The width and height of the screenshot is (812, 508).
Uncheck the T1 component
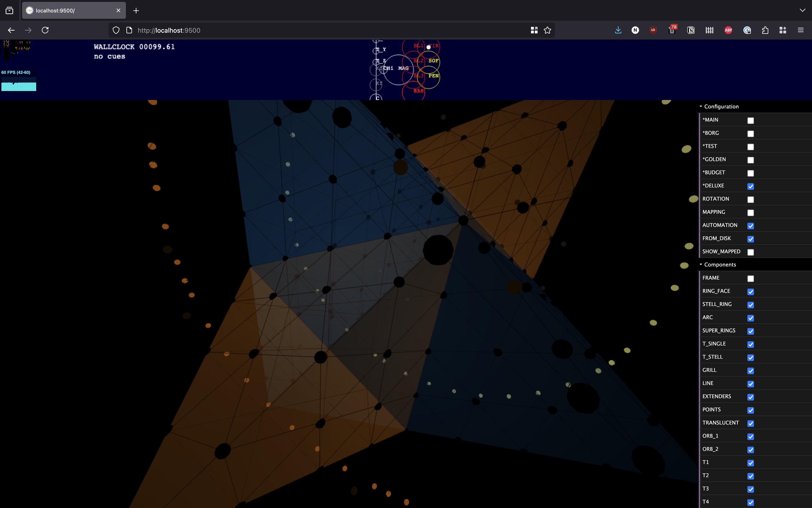[x=751, y=463]
